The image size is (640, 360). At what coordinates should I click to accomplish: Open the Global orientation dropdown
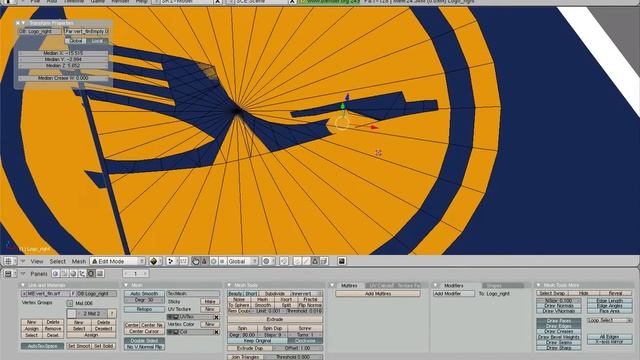[x=243, y=261]
